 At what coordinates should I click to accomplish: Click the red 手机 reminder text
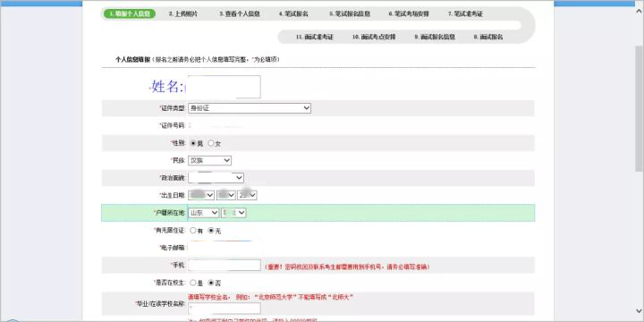pos(347,267)
